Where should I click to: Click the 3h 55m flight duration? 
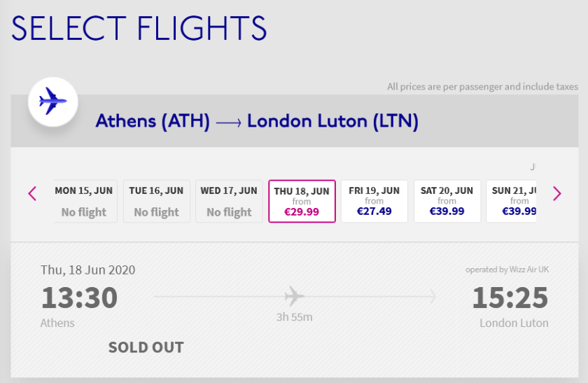click(294, 317)
